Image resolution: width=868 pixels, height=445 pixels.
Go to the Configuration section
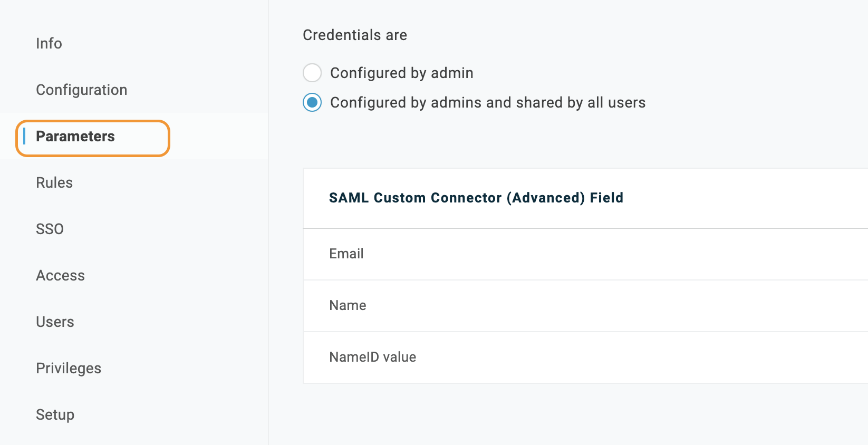click(81, 90)
